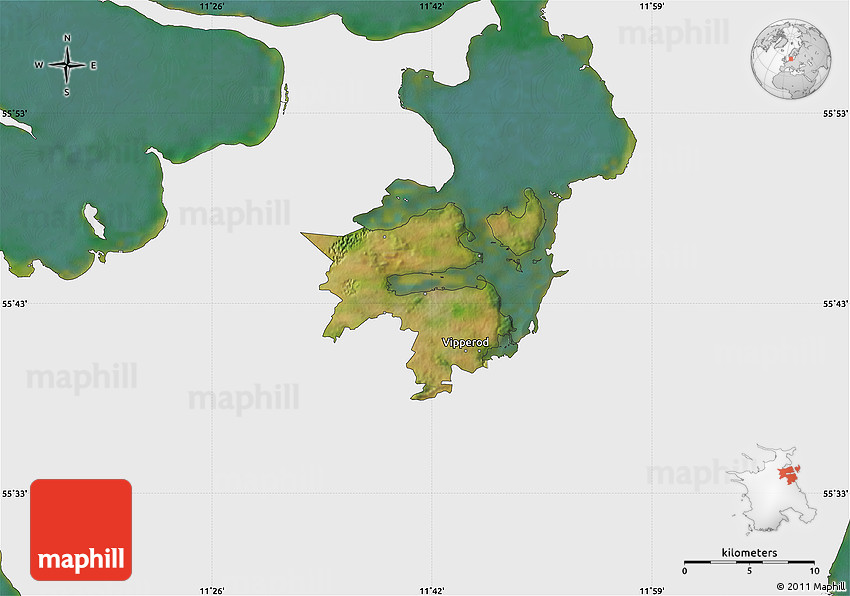The height and width of the screenshot is (596, 850).
Task: Click the Vipperod town label
Action: point(467,342)
